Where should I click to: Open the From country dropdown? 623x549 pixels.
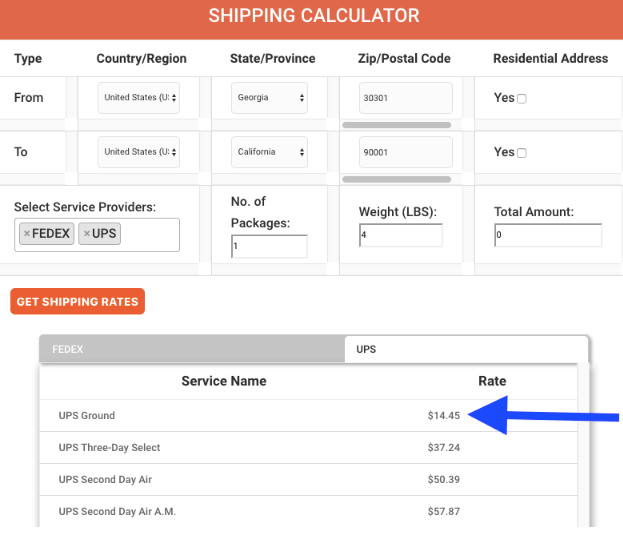click(x=139, y=98)
